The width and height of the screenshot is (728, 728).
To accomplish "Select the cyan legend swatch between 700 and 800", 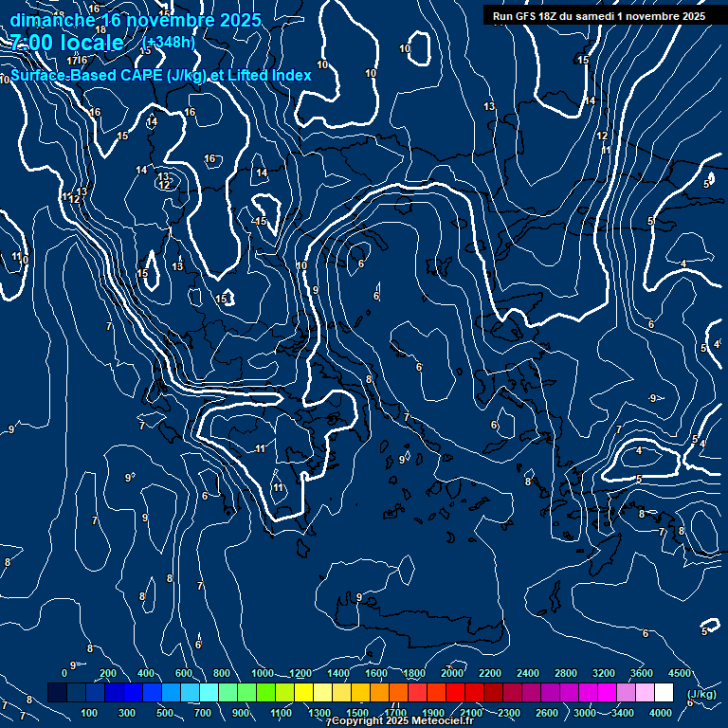I will 209,692.
